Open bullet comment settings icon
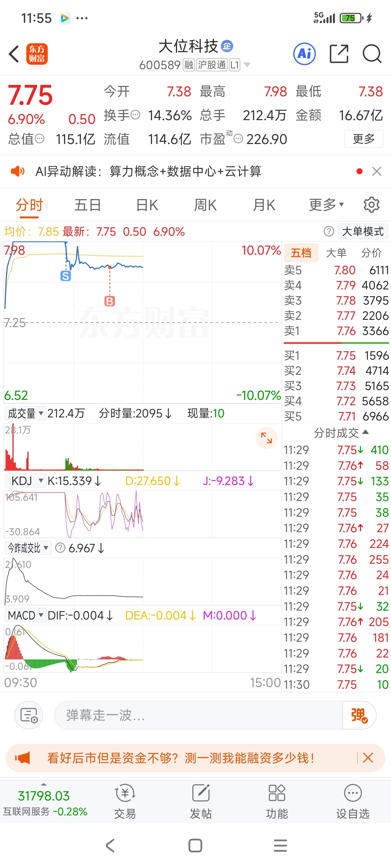 click(x=29, y=715)
